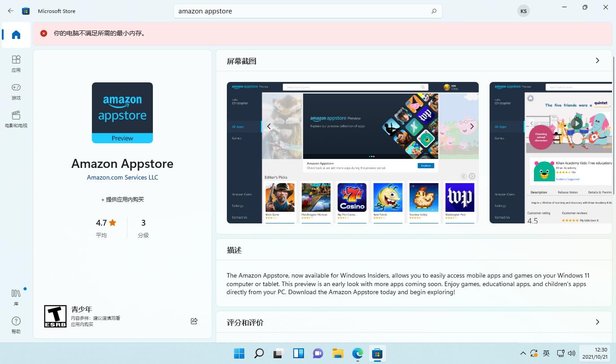Expand the 评分和评价 ratings section
616x364 pixels.
597,322
